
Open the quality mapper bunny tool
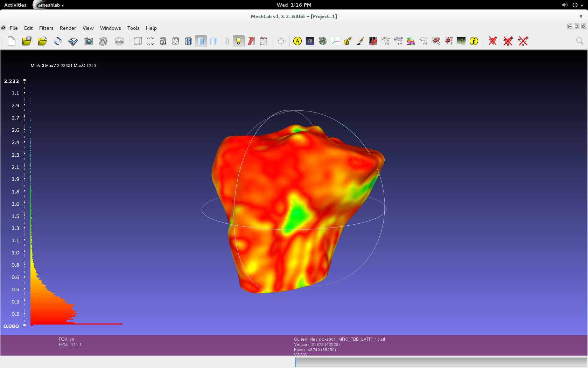click(x=411, y=41)
